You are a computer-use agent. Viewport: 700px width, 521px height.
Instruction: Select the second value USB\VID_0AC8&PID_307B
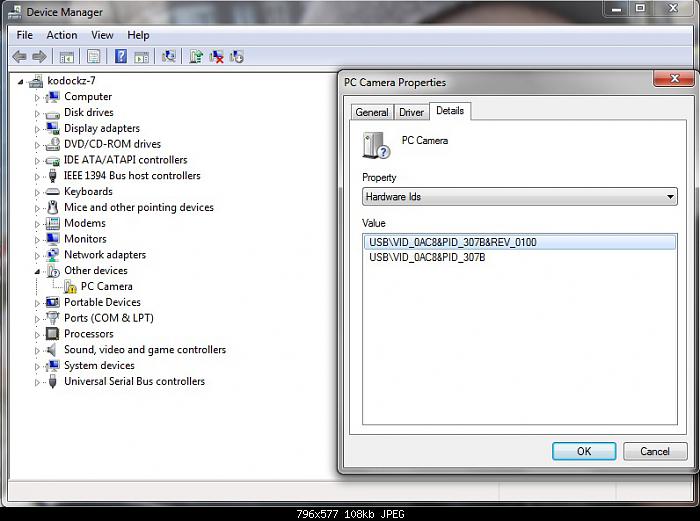427,257
